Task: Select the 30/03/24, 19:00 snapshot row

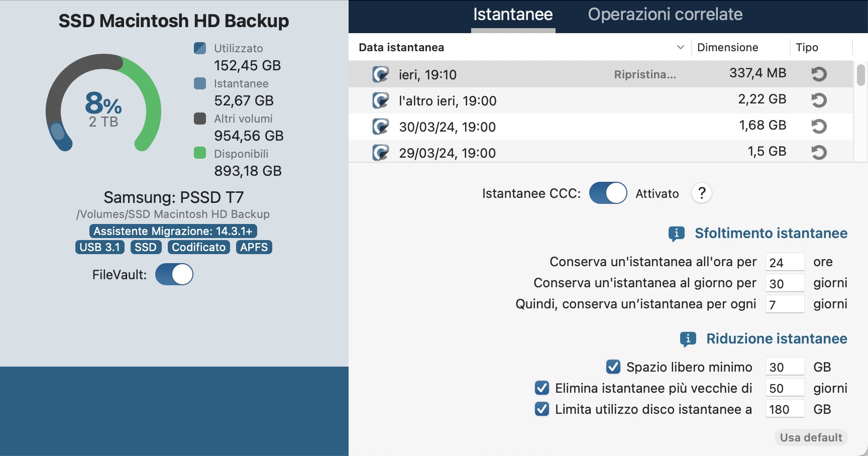Action: click(x=601, y=127)
